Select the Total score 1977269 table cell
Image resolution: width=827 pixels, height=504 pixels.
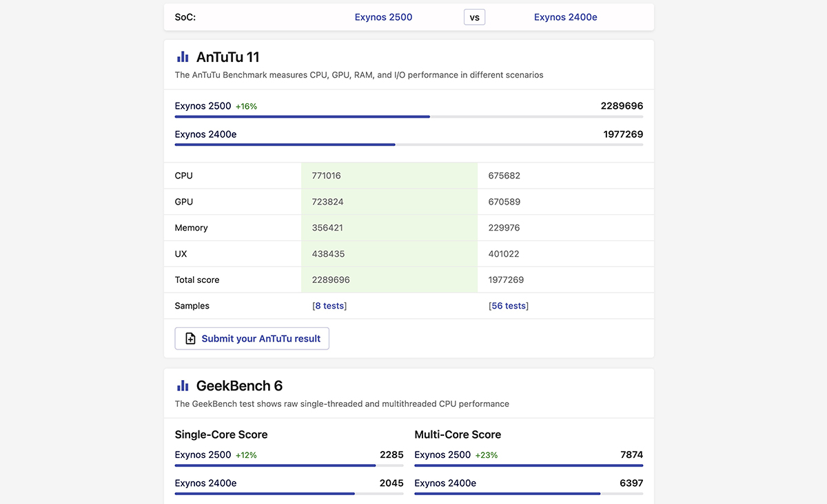pos(566,280)
